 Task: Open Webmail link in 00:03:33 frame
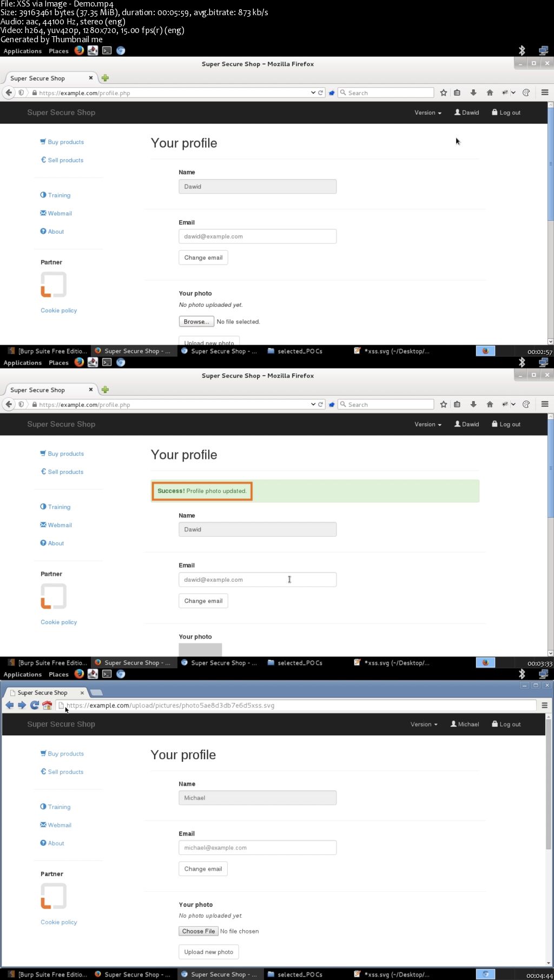tap(56, 525)
